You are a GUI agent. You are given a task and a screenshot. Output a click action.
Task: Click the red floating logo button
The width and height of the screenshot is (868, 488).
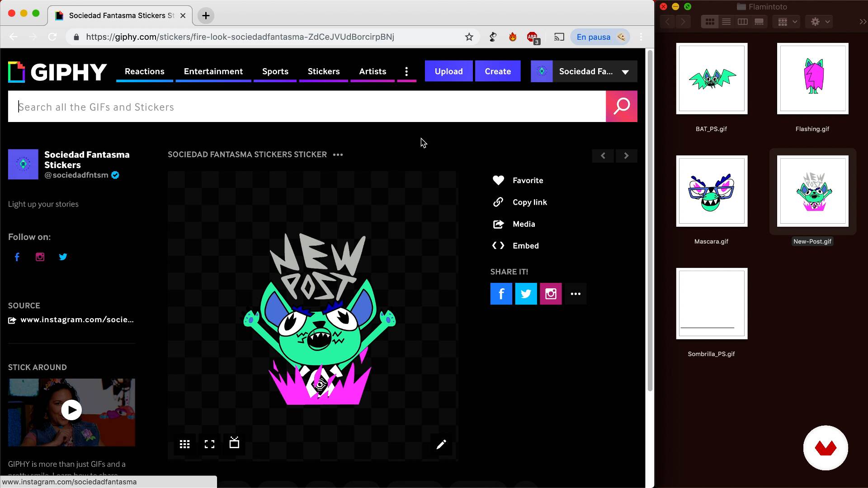coord(826,448)
